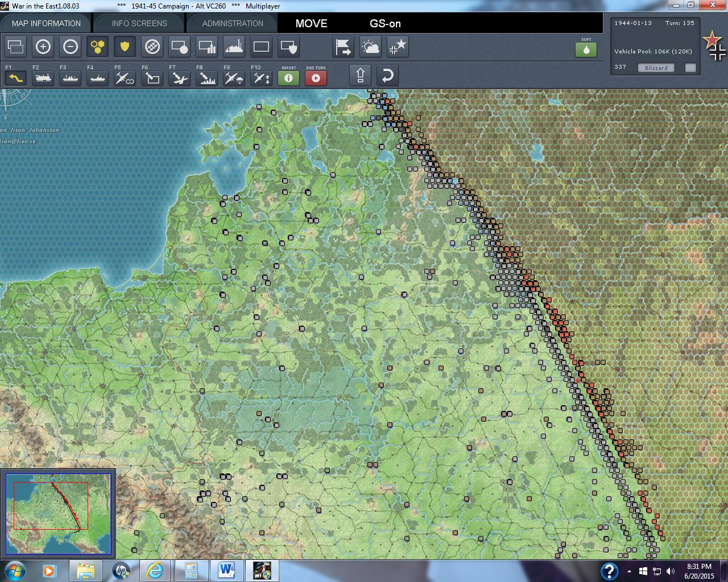Open Calculator from taskbar
The width and height of the screenshot is (728, 582).
click(191, 571)
